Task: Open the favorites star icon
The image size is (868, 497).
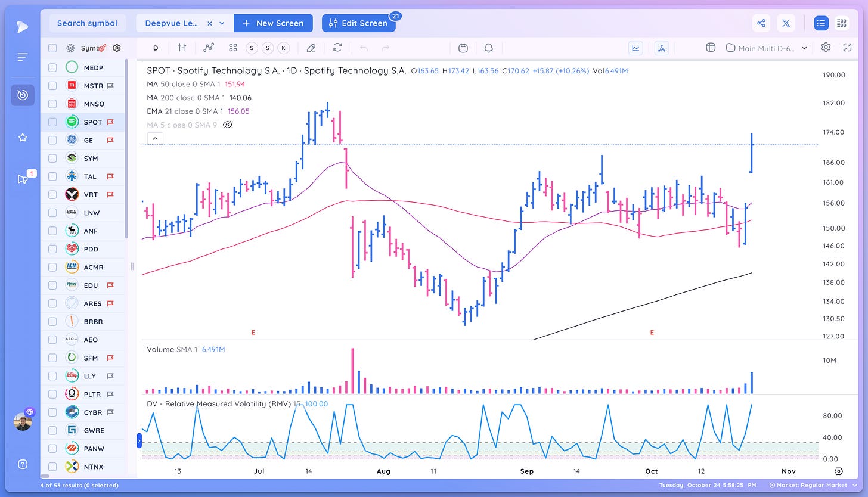Action: [23, 138]
